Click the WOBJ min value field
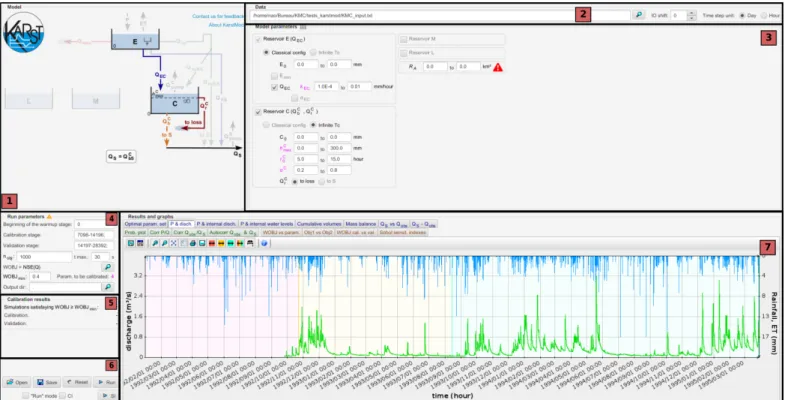This screenshot has height=400, width=788. pyautogui.click(x=40, y=276)
